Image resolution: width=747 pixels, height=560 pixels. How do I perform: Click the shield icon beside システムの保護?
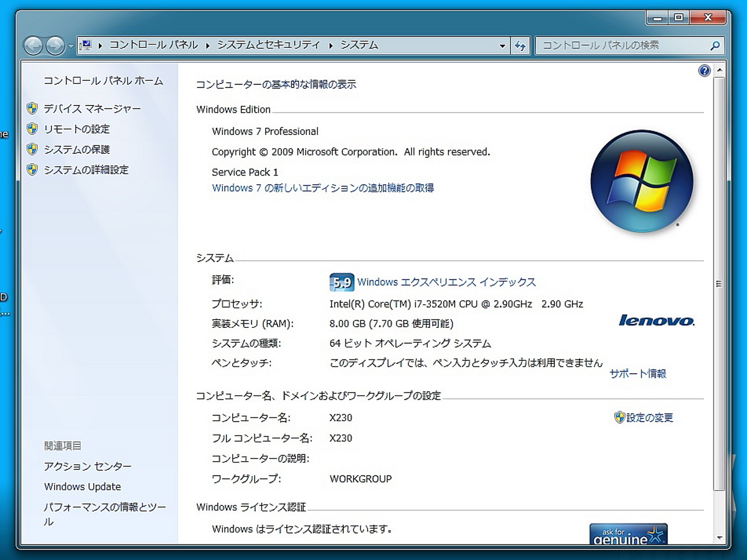coord(32,149)
